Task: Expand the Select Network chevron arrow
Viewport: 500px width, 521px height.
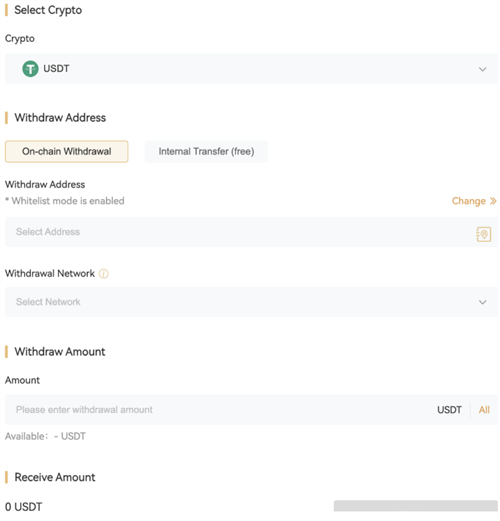Action: tap(482, 302)
